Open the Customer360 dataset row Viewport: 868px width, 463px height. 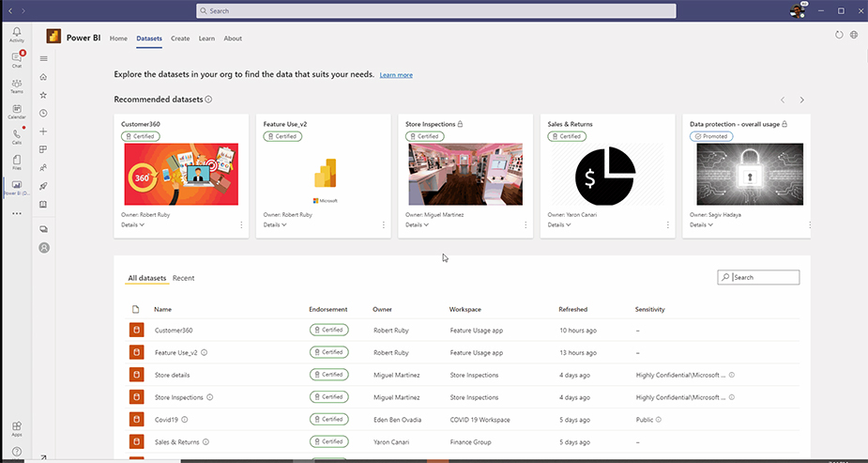tap(464, 330)
